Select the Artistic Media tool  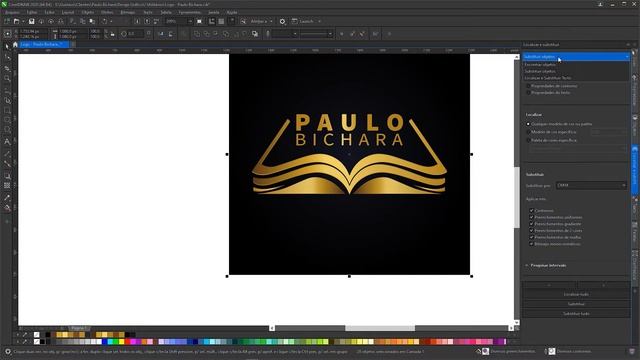pyautogui.click(x=7, y=100)
